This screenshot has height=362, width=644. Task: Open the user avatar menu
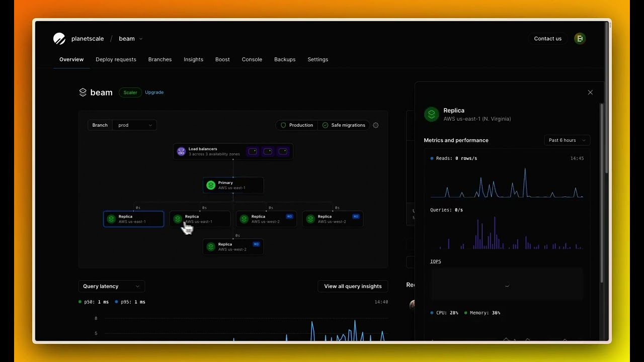(580, 39)
